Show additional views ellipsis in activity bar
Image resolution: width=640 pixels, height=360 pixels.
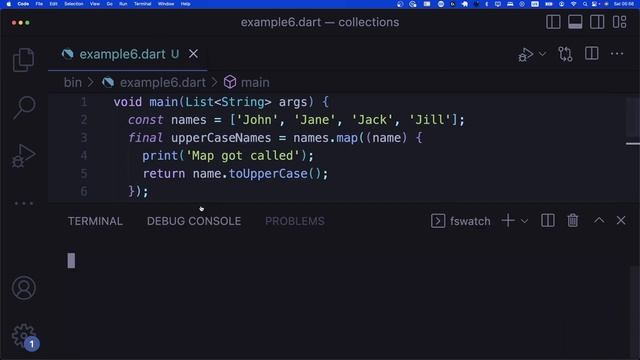click(24, 203)
